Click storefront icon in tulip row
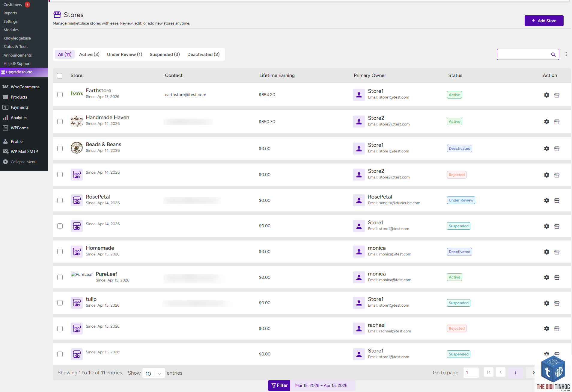 click(x=557, y=303)
